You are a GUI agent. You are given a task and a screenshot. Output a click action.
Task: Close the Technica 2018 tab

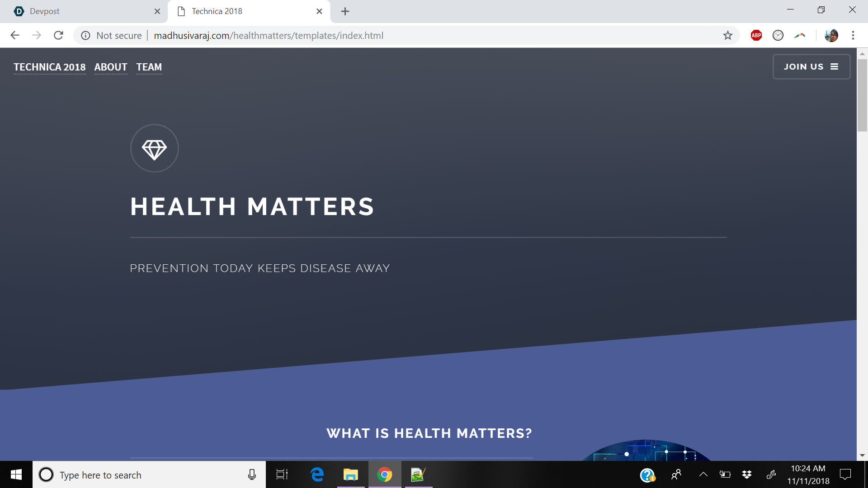point(319,11)
